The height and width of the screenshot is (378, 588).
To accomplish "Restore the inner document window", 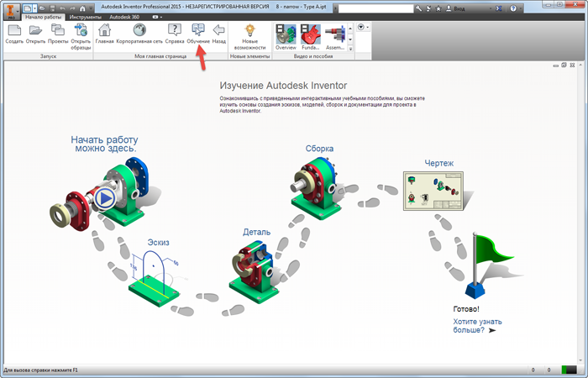I will [564, 66].
